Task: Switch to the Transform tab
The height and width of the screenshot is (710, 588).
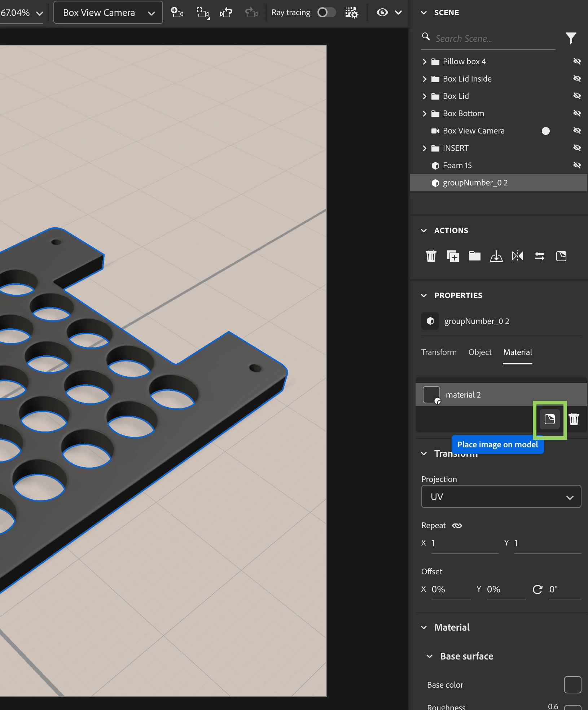Action: [439, 352]
